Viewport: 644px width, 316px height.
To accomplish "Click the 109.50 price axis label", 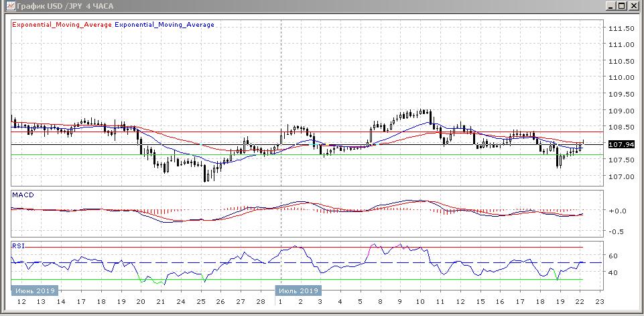I will (x=621, y=94).
